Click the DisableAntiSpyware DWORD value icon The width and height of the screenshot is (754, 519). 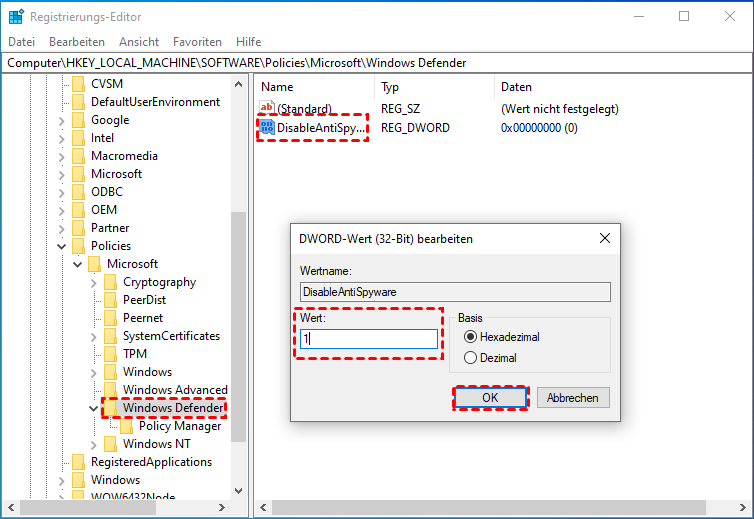267,128
